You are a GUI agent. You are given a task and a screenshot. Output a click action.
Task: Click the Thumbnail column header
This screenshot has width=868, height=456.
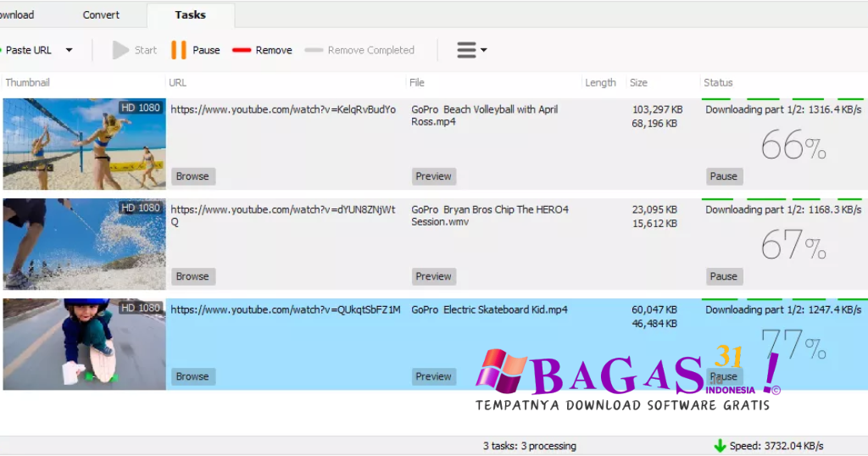tap(27, 82)
